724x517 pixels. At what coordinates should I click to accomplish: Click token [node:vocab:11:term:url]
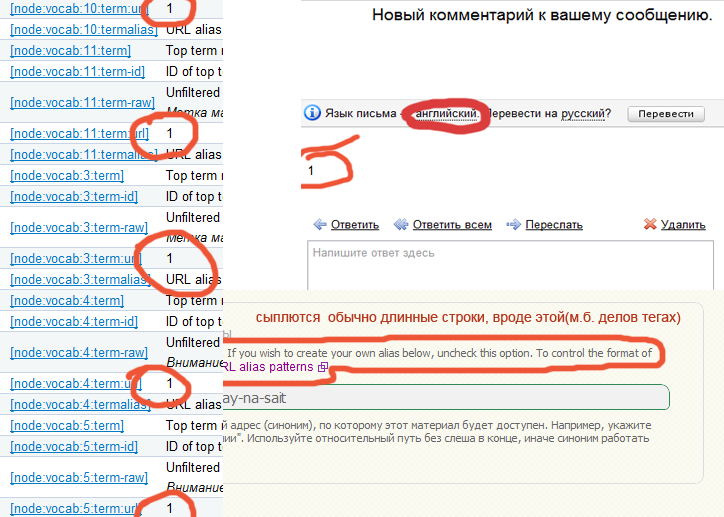(x=79, y=133)
